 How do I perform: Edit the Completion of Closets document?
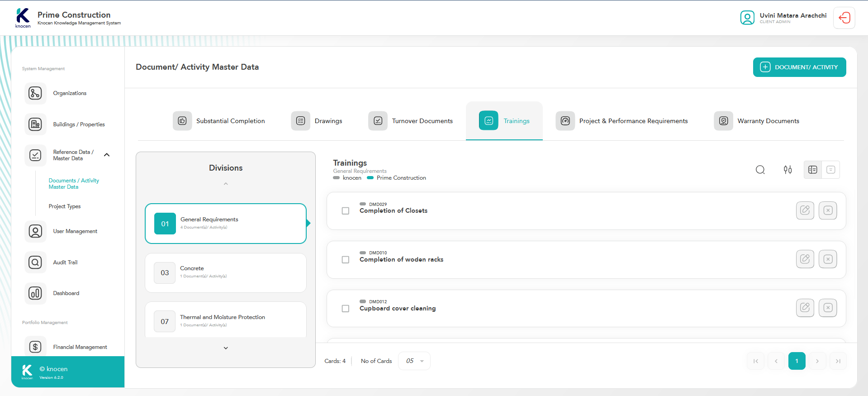[x=805, y=210]
